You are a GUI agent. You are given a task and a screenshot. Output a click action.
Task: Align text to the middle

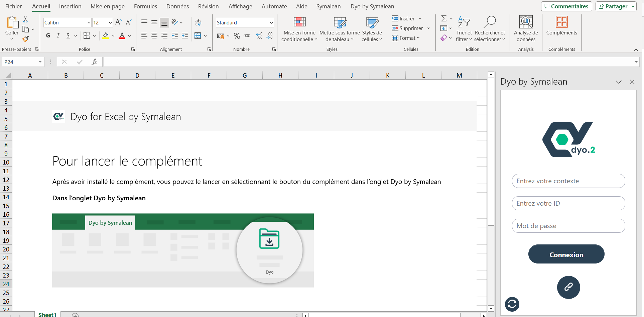[x=154, y=22]
